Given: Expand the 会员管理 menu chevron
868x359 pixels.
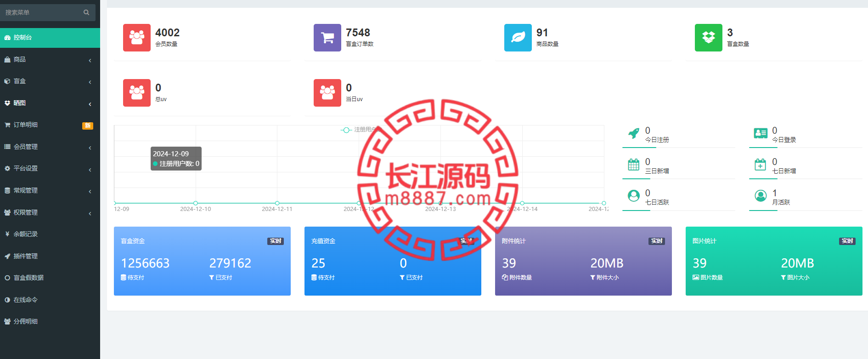Looking at the screenshot, I should (90, 148).
